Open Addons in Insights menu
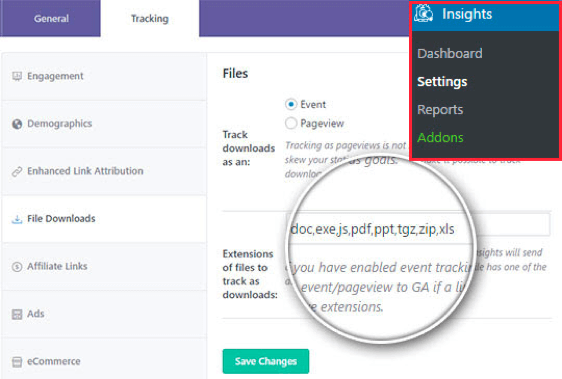Image resolution: width=562 pixels, height=379 pixels. click(440, 137)
